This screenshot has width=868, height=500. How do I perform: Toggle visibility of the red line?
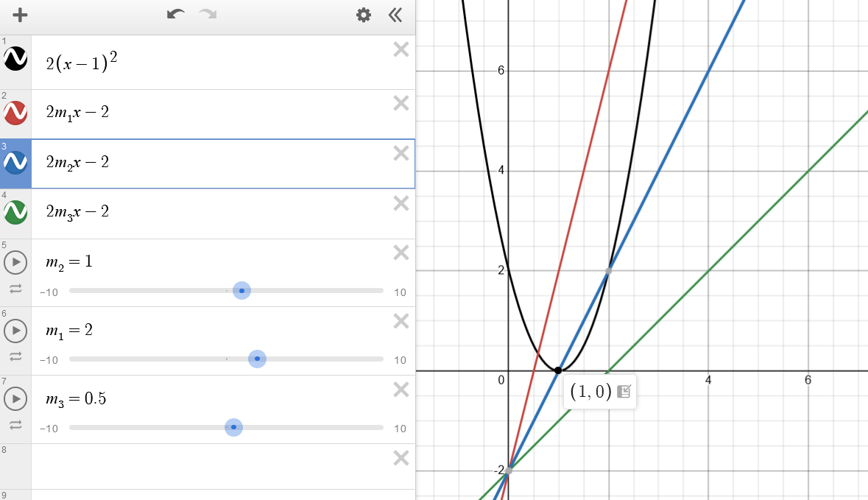(x=15, y=113)
